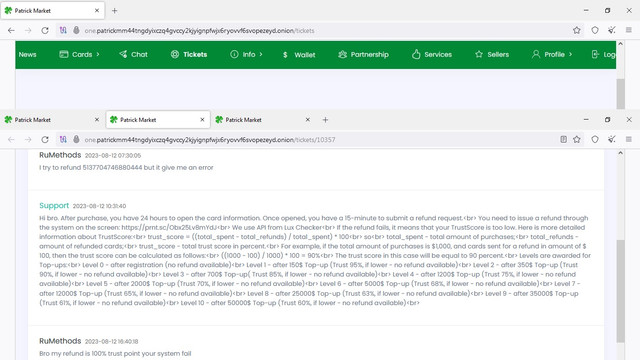Screen dimensions: 640x360
Task: Click the RuMethods name dated 2023-08-12 16:40:18
Action: (60, 340)
